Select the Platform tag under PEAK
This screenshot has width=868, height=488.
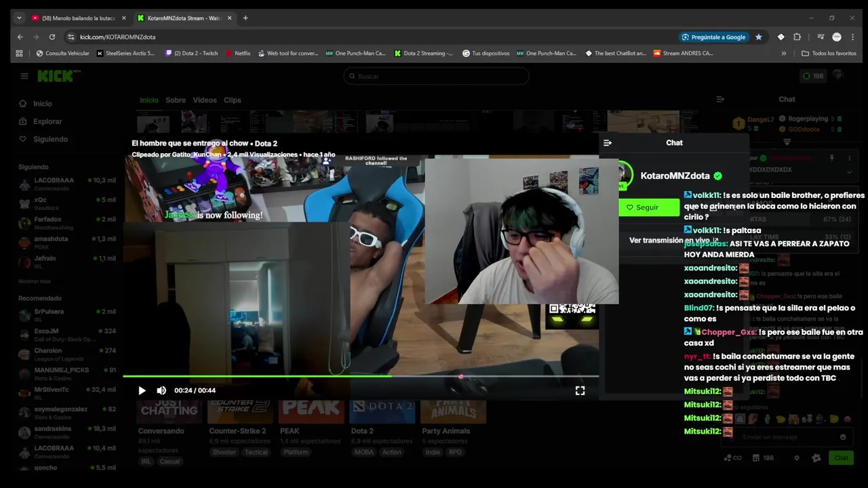(296, 452)
